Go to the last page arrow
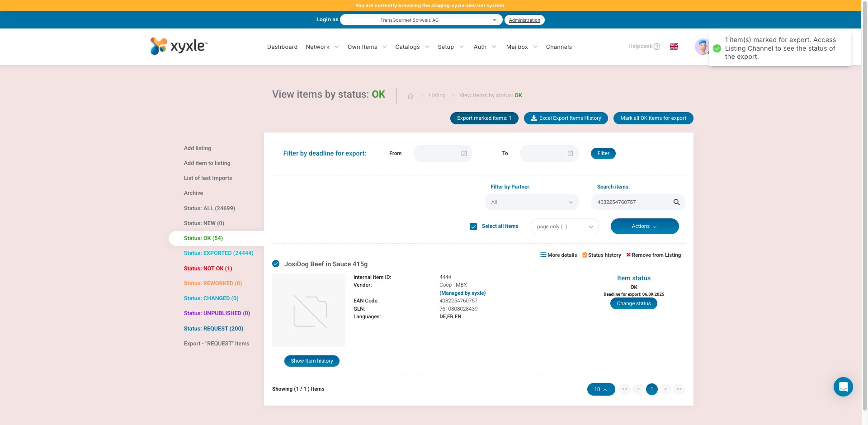This screenshot has width=868, height=425. point(679,389)
